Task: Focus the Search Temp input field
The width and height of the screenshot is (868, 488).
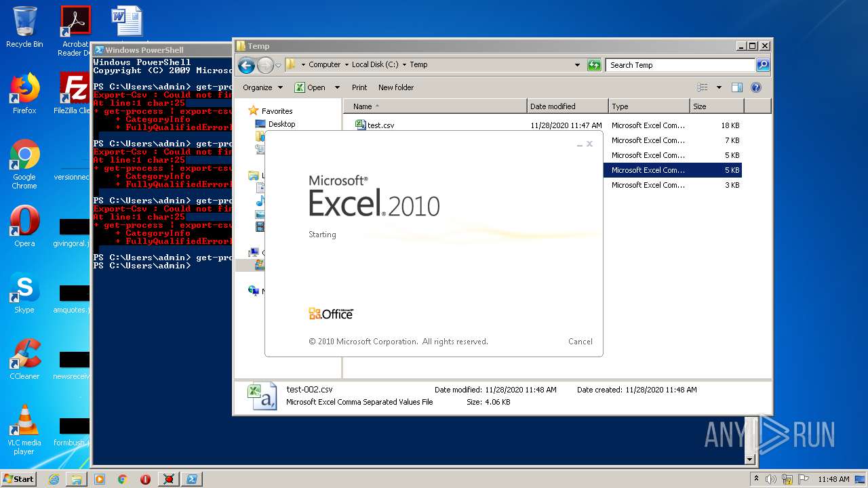Action: click(x=680, y=65)
